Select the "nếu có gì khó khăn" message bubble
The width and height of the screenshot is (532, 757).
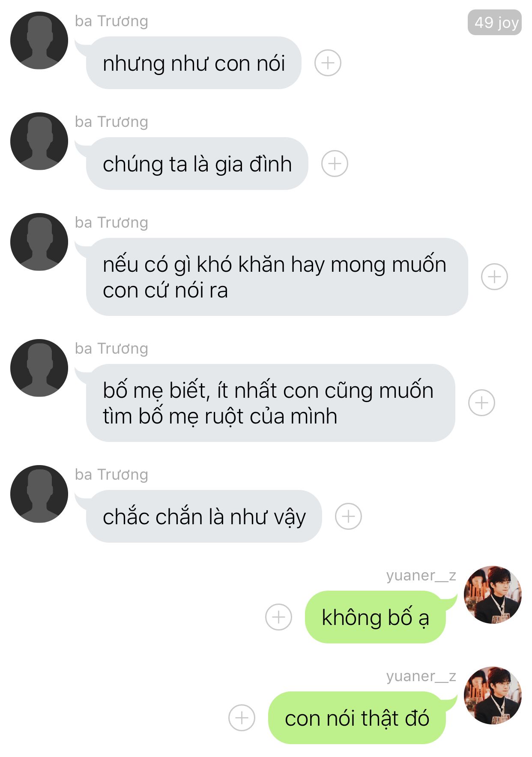pyautogui.click(x=277, y=277)
